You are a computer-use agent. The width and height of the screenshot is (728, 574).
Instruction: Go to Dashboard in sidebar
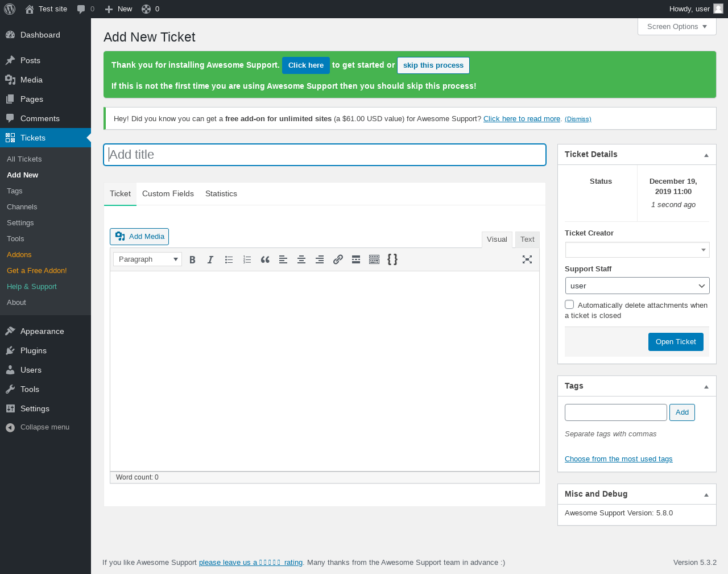(x=45, y=35)
